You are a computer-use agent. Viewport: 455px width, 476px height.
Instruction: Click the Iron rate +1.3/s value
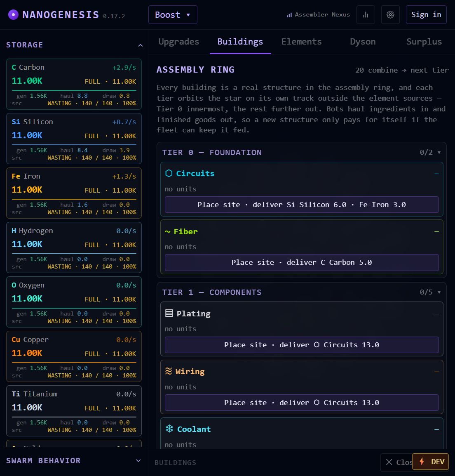point(124,177)
